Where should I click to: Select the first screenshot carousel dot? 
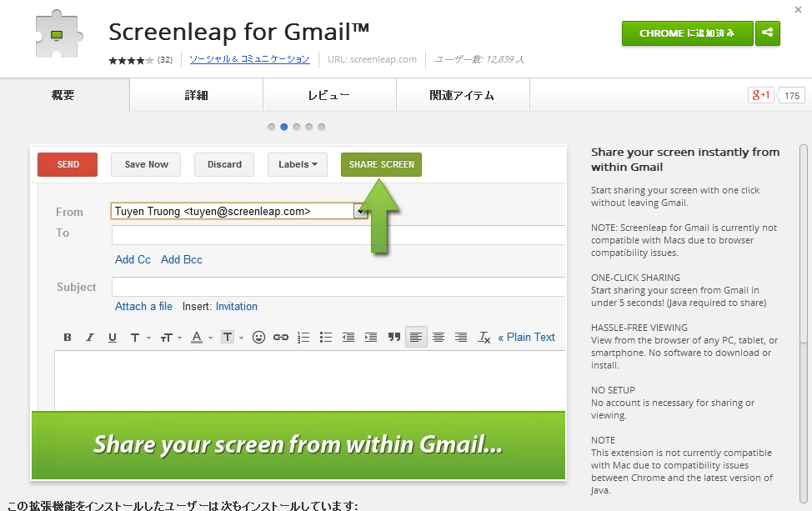(271, 127)
